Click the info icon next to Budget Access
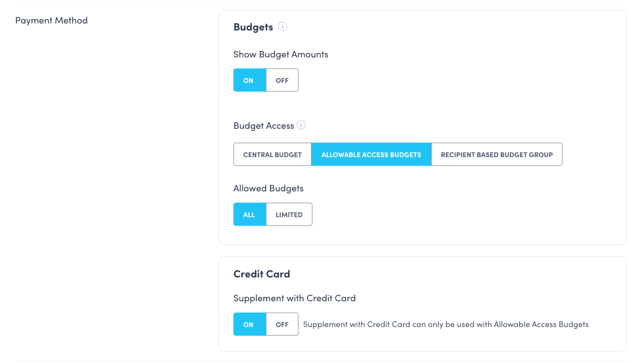The image size is (644, 363). [301, 125]
